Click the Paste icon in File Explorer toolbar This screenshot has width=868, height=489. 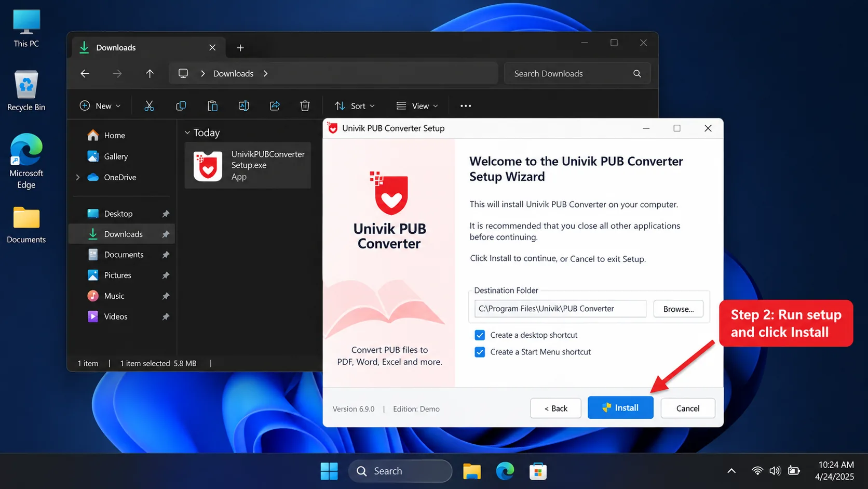(x=212, y=106)
